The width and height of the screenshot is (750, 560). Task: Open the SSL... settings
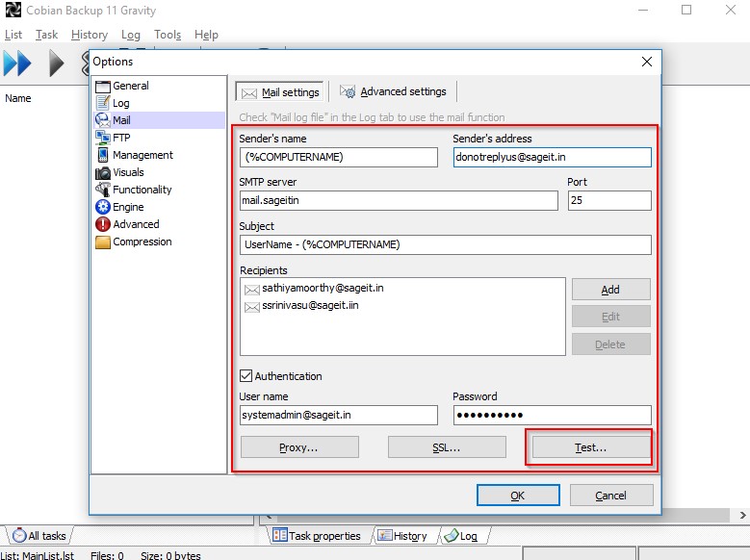coord(447,447)
